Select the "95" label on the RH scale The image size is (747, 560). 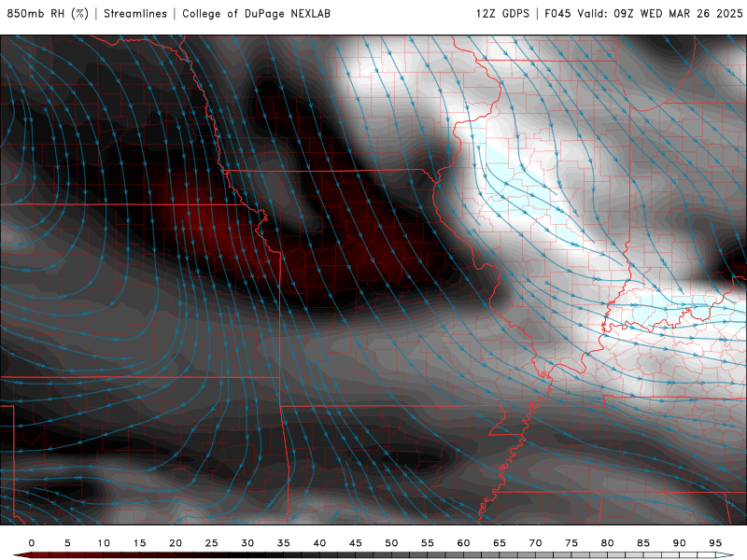[715, 543]
